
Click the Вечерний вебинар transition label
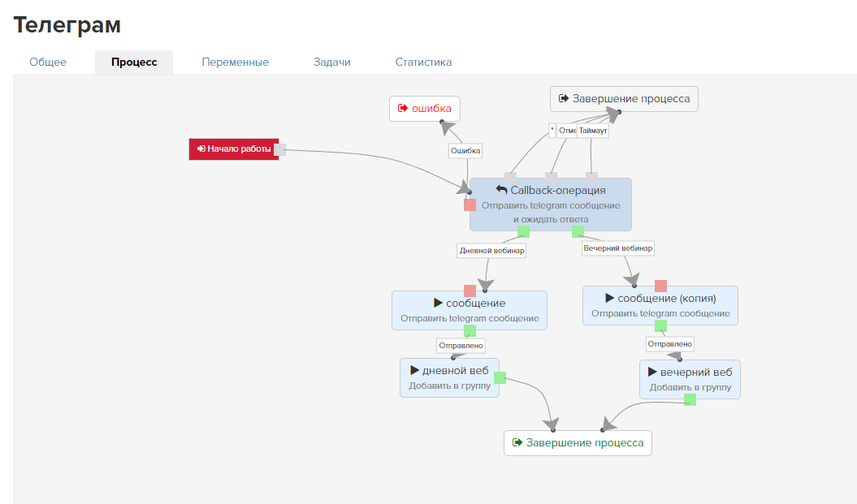point(618,248)
